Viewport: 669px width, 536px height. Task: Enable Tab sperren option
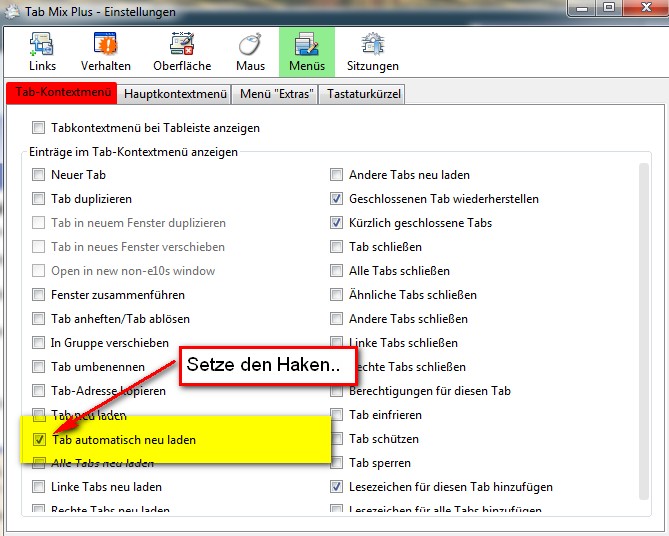click(x=336, y=463)
